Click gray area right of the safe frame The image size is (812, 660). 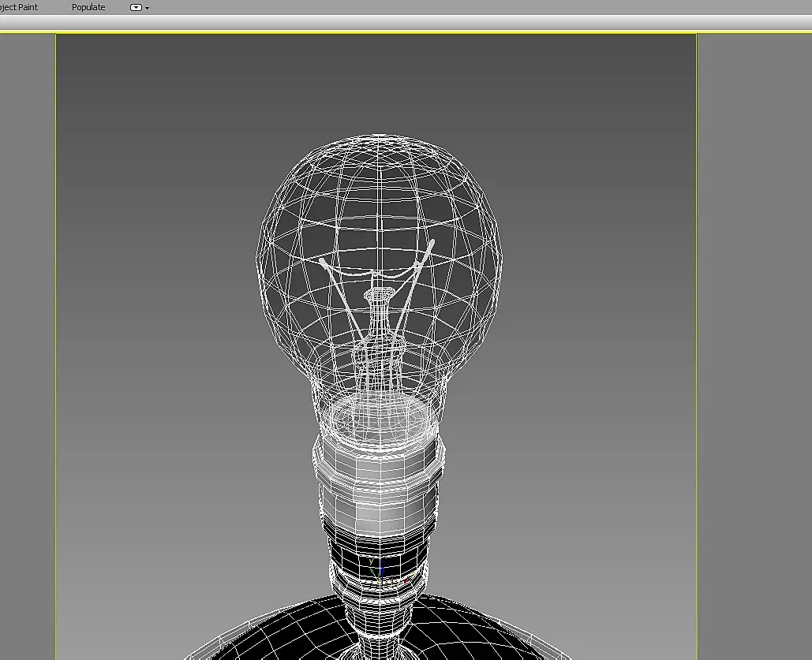754,315
